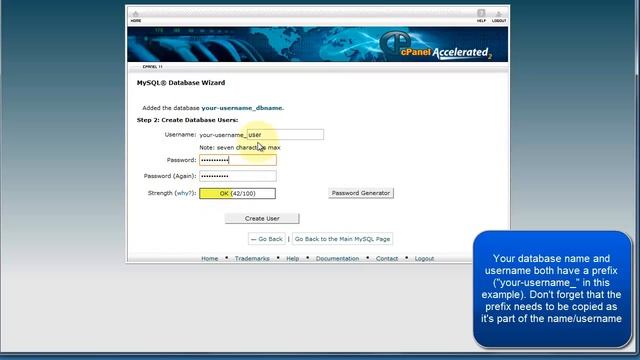The width and height of the screenshot is (640, 360).
Task: Click the password Strength meter bar
Action: (x=237, y=193)
